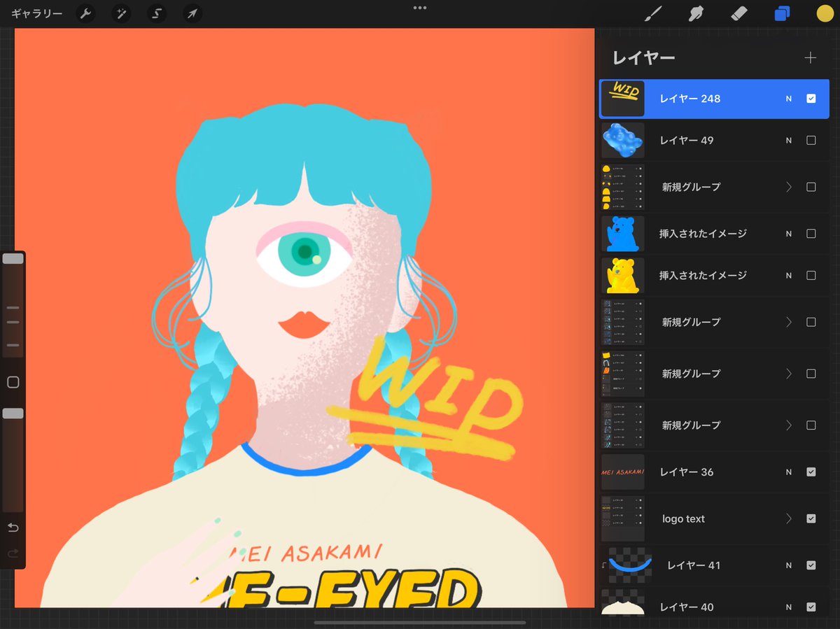Open the Actions menu wrench icon
This screenshot has height=629, width=840.
coord(86,13)
